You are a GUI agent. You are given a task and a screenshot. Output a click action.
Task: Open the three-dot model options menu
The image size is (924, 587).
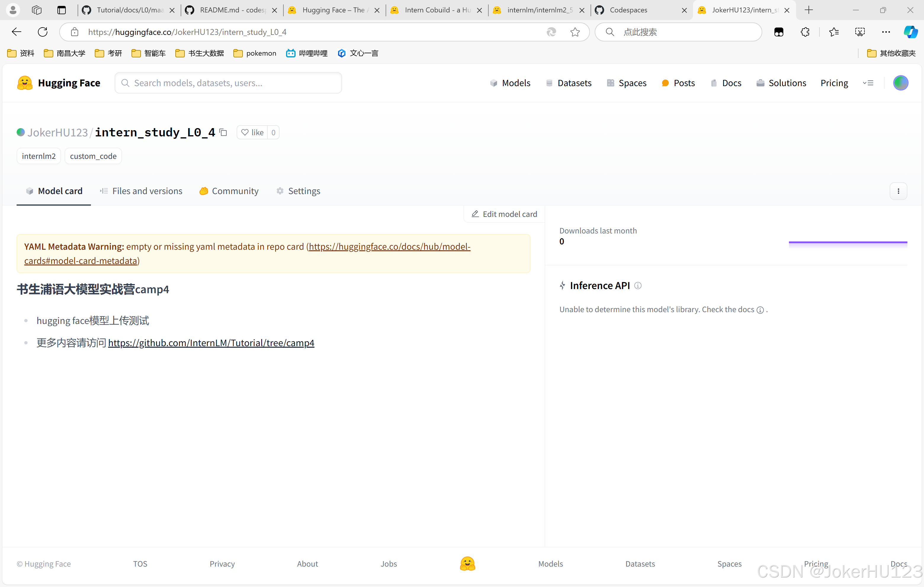[x=898, y=191]
